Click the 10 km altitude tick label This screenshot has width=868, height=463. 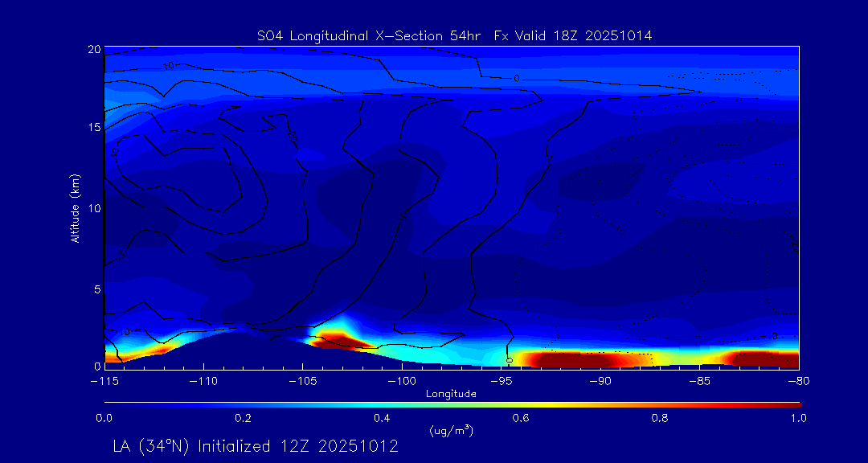[x=92, y=208]
